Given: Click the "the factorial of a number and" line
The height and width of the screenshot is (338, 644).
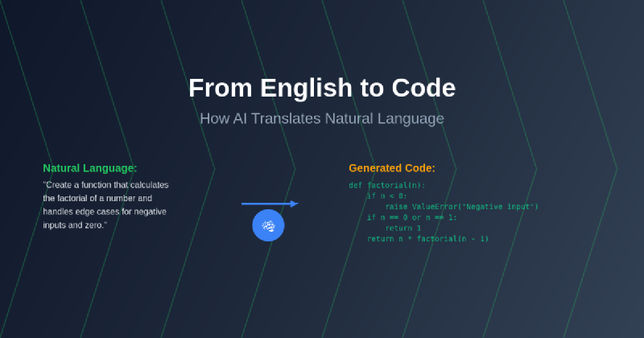Looking at the screenshot, I should tap(97, 198).
